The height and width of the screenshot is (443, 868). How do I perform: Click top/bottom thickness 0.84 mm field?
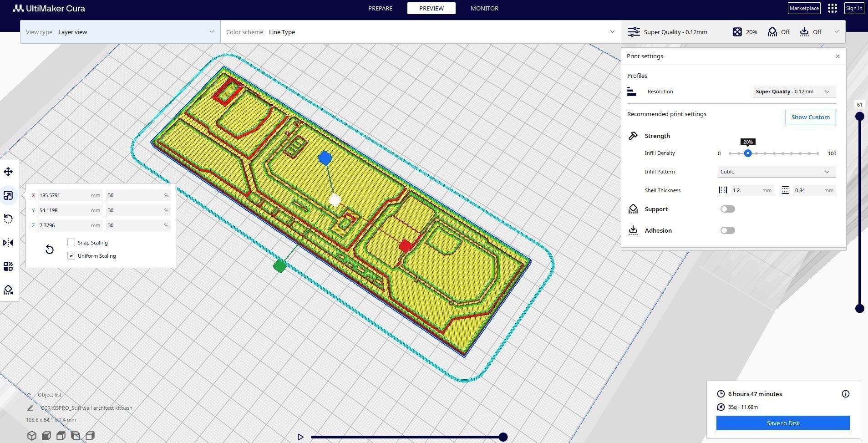(x=814, y=190)
